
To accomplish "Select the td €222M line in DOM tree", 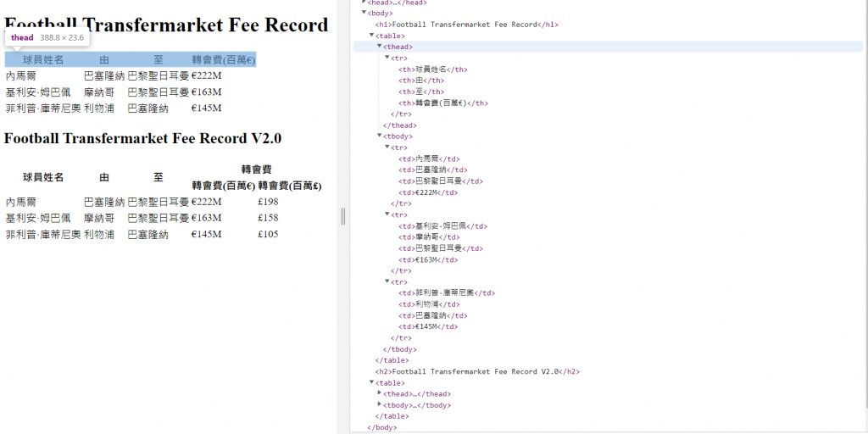I will click(428, 192).
